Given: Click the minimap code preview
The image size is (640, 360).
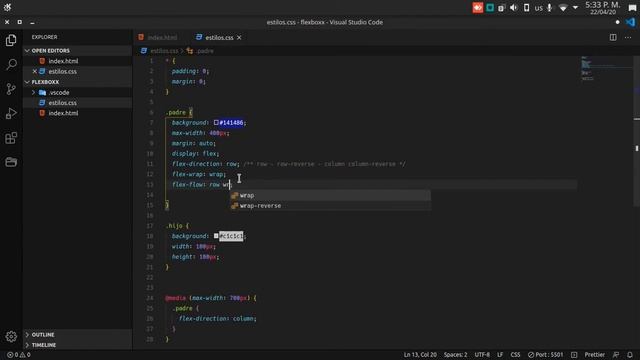Looking at the screenshot, I should [x=606, y=69].
